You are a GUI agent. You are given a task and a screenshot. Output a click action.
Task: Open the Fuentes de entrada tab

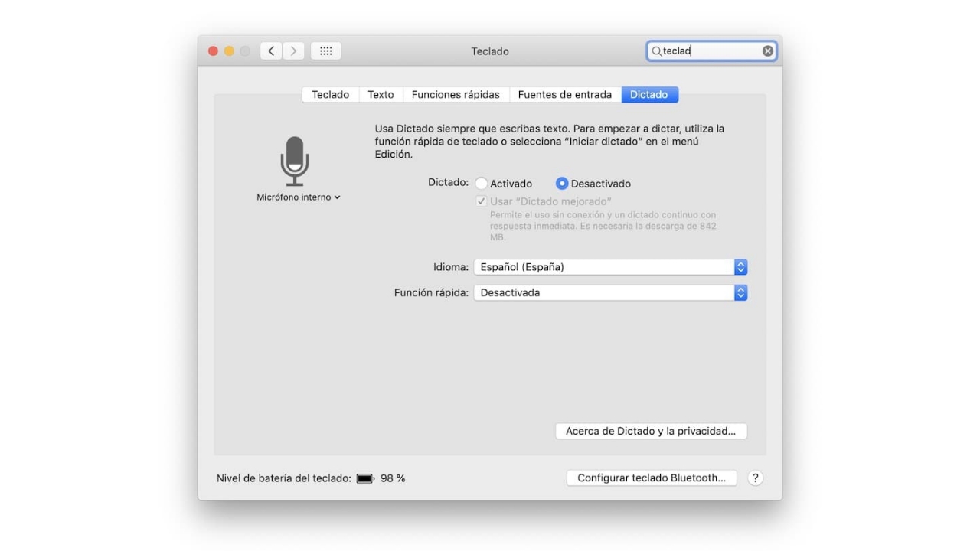click(565, 95)
